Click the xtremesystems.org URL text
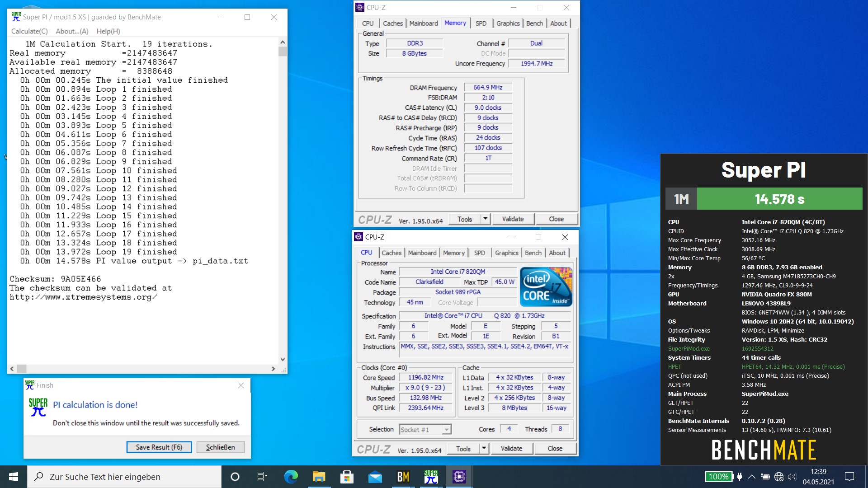 tap(83, 297)
